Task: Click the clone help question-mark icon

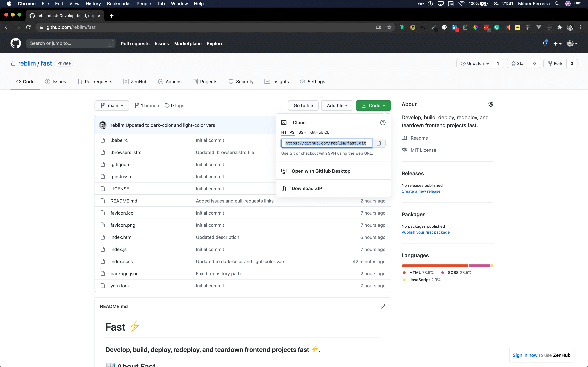Action: coord(383,123)
